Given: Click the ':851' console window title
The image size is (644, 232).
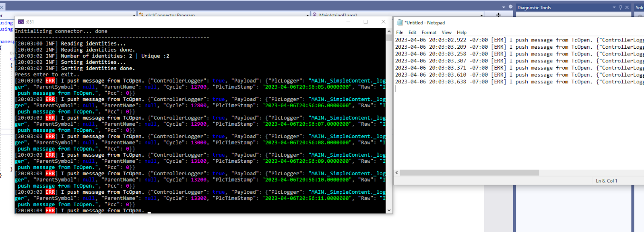Looking at the screenshot, I should coord(30,22).
